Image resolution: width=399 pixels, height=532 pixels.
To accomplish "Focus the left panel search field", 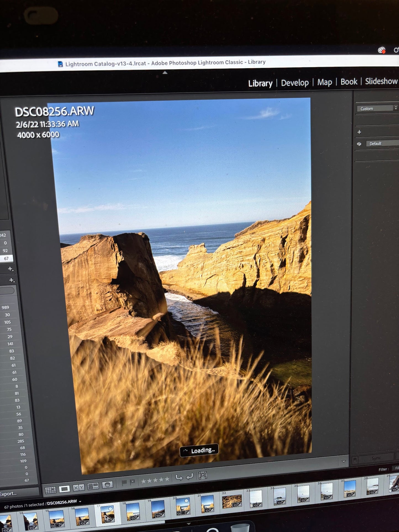I will tap(7, 290).
